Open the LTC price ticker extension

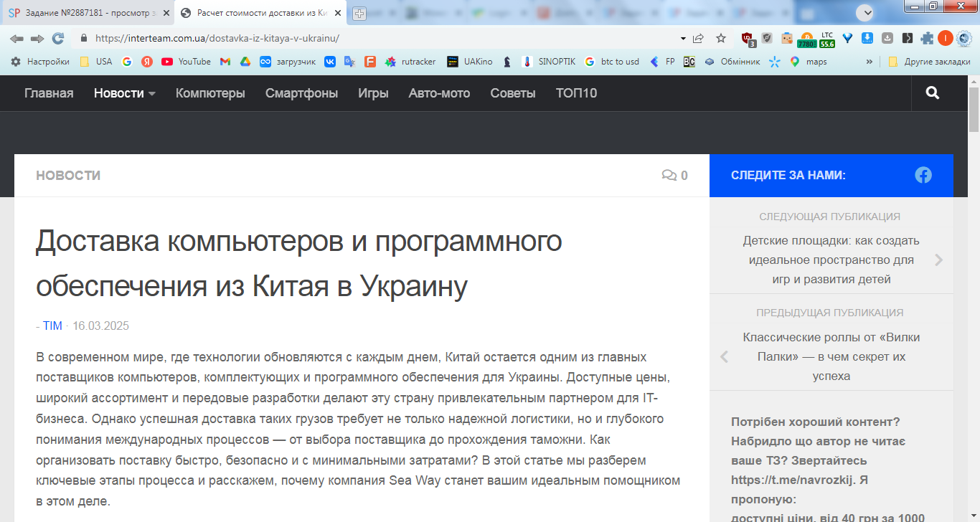click(x=827, y=39)
